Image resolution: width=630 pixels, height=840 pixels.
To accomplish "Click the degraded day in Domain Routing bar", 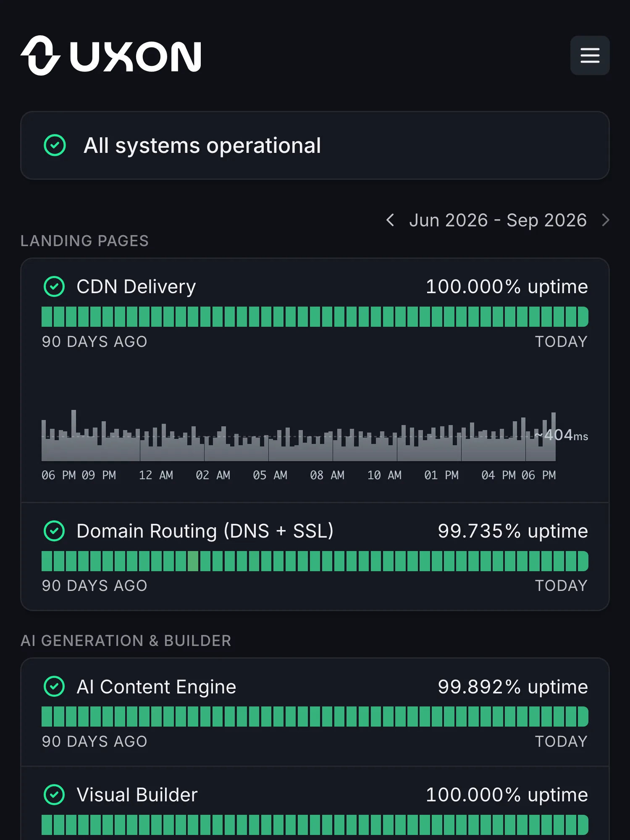I will (193, 561).
